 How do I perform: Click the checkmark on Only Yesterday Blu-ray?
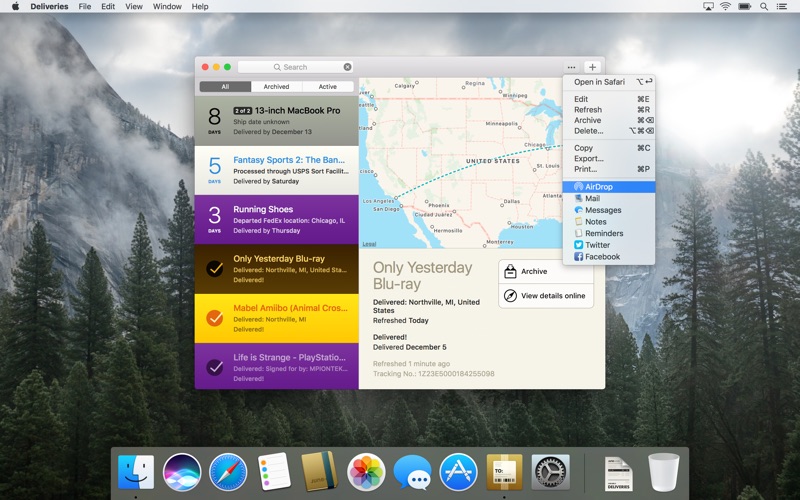214,268
